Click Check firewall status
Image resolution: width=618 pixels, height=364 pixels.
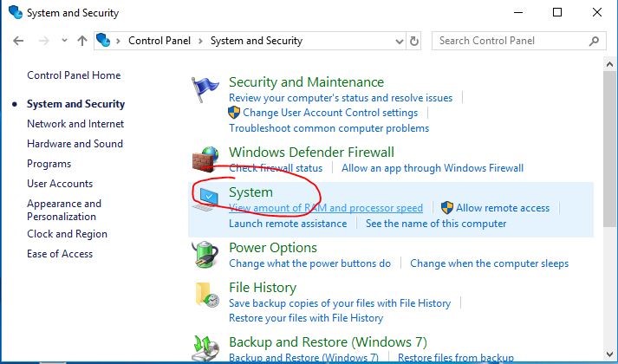click(x=276, y=168)
